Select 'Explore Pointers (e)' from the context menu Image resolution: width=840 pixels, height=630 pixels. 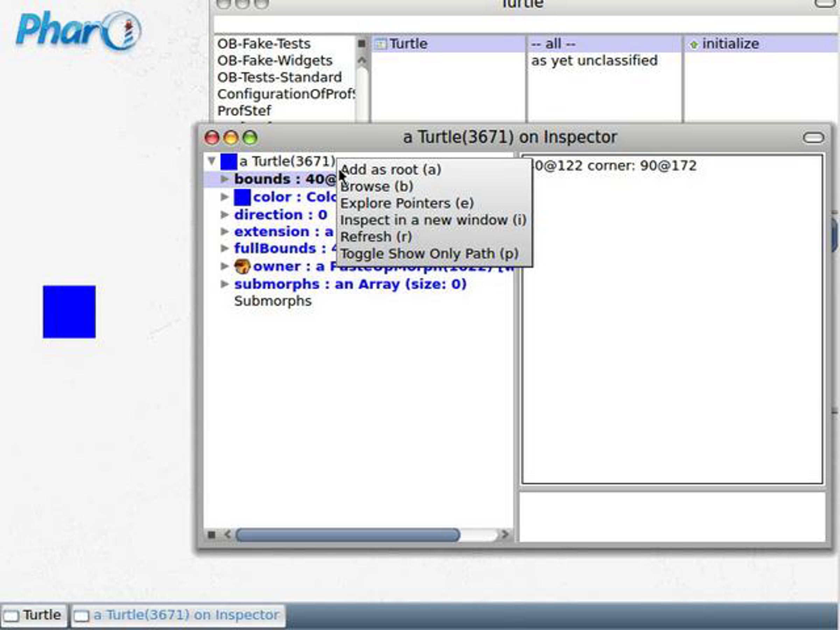point(407,204)
